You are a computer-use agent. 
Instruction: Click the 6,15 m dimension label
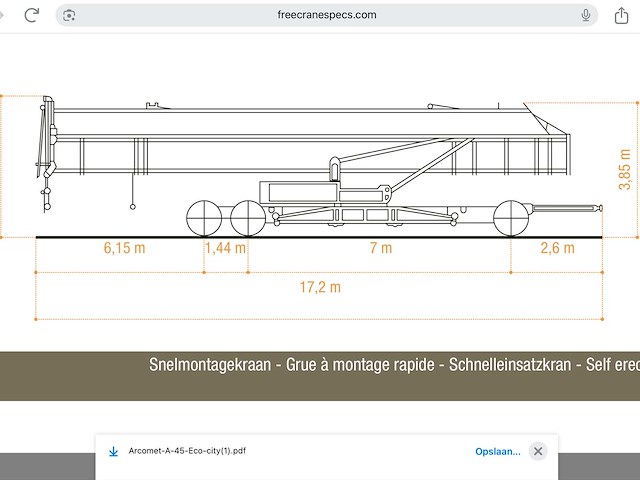click(x=124, y=248)
